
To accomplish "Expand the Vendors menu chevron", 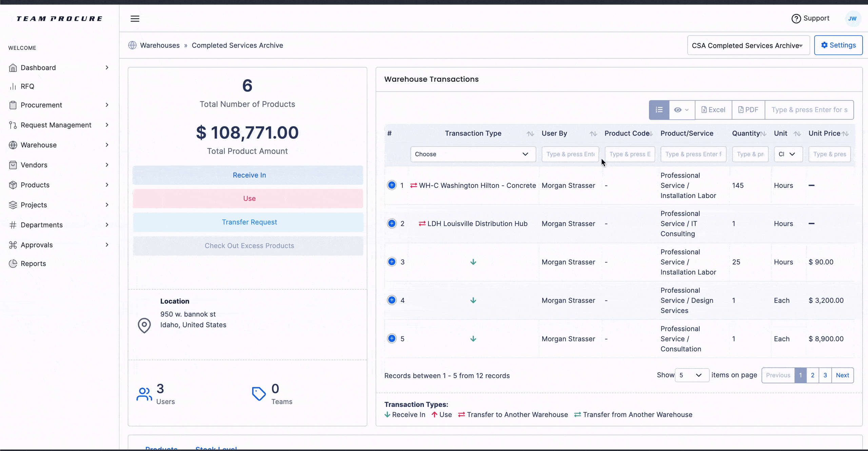I will pyautogui.click(x=107, y=165).
